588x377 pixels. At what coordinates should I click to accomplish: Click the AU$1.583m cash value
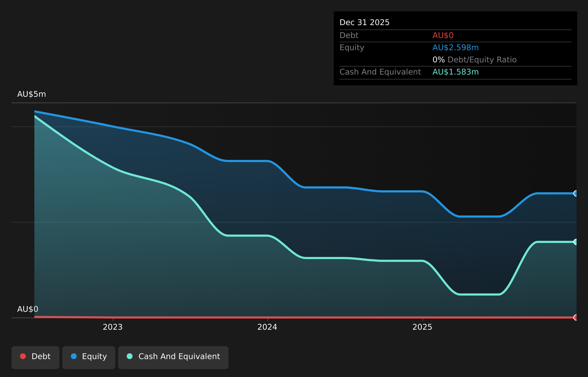point(456,72)
